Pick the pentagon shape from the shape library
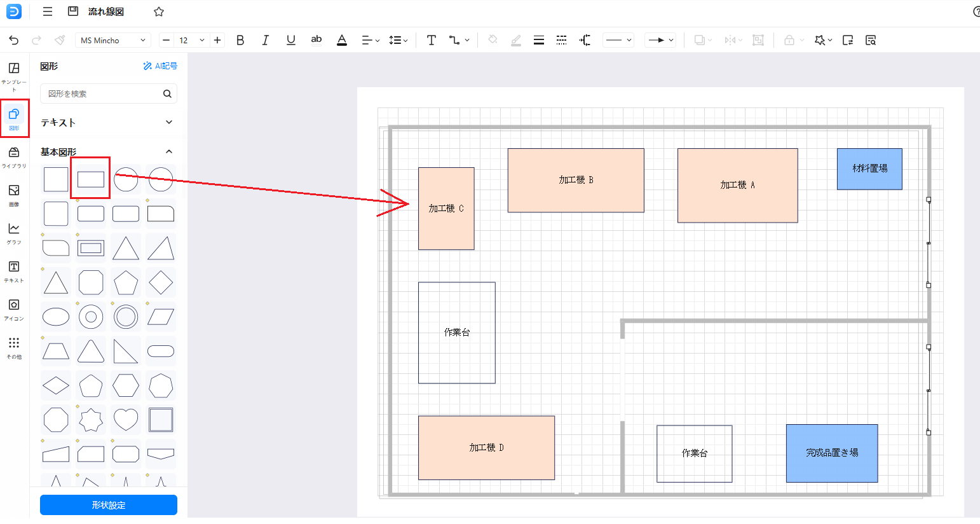This screenshot has width=980, height=524. coord(126,282)
